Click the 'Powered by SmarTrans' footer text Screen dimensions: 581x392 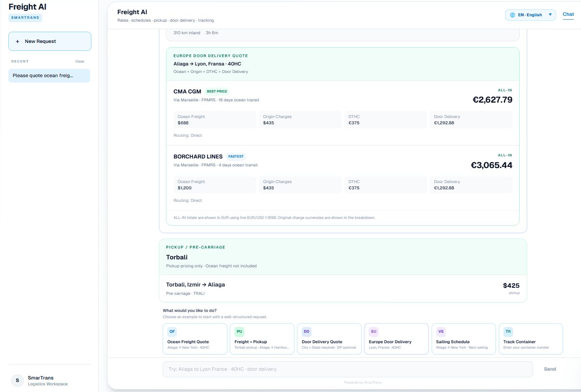point(363,382)
